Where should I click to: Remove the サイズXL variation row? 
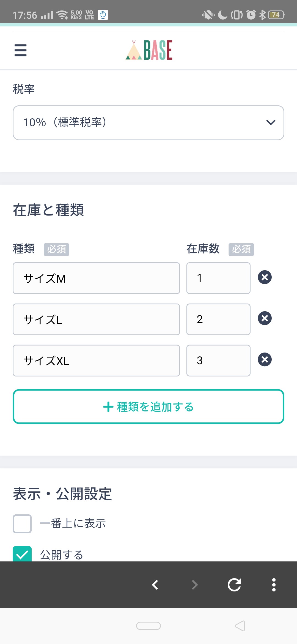265,360
